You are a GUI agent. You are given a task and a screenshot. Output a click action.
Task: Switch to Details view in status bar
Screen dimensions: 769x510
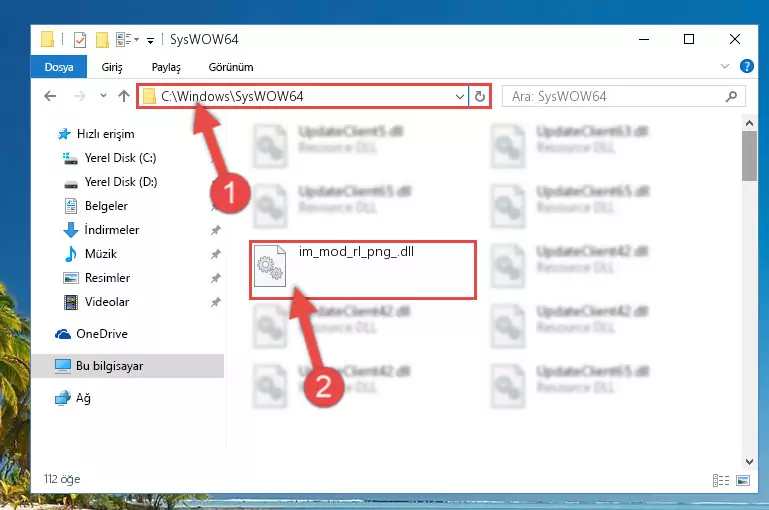click(721, 480)
